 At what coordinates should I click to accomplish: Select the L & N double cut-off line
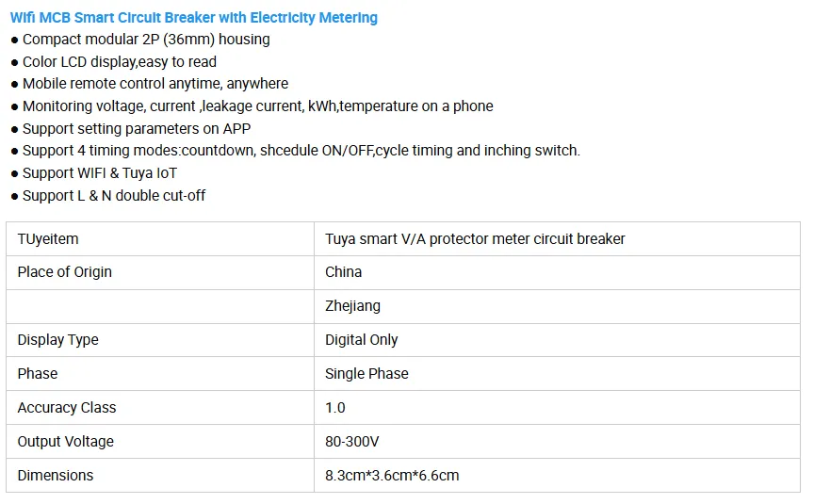[114, 196]
